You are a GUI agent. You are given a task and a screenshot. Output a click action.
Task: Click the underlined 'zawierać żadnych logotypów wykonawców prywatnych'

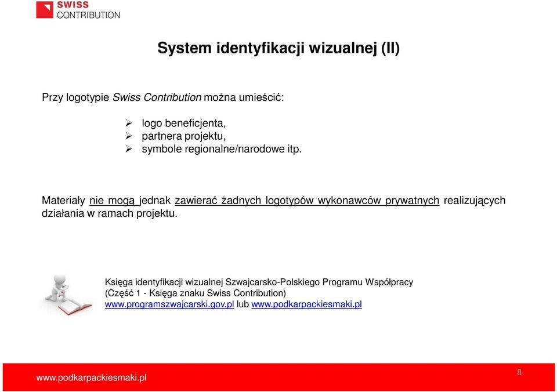tap(307, 201)
